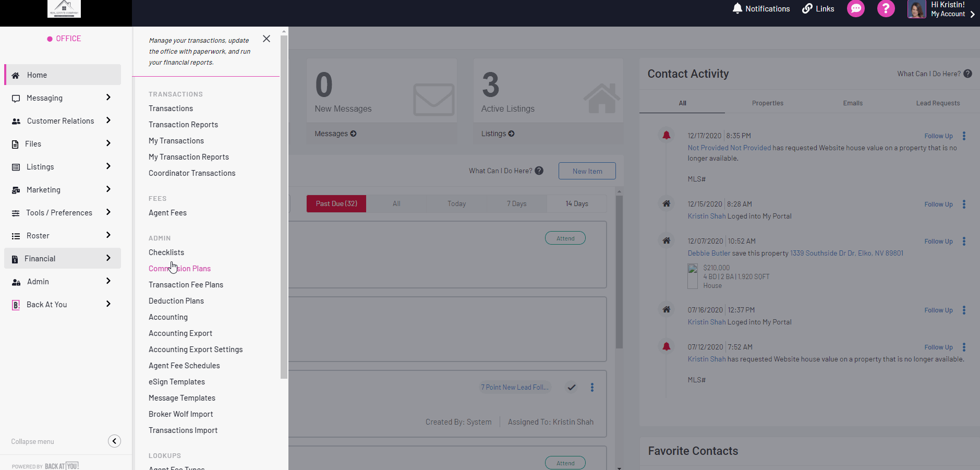
Task: Open the Links chain icon
Action: pos(807,8)
